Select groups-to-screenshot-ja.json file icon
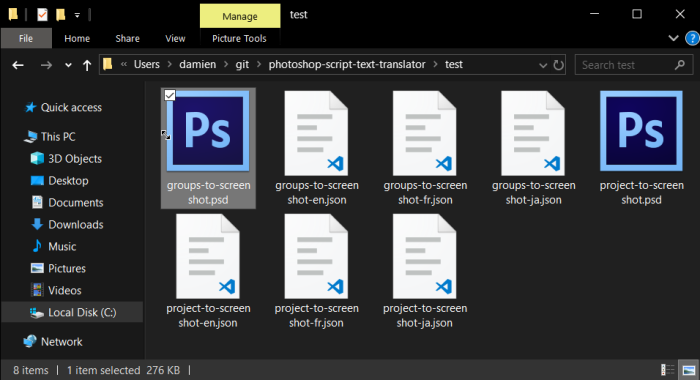700x380 pixels. pyautogui.click(x=533, y=133)
